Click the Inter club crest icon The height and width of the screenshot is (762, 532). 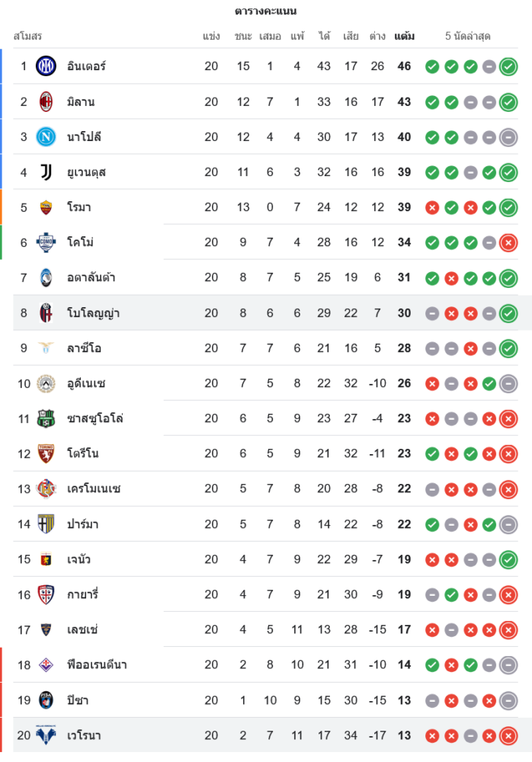click(x=46, y=66)
